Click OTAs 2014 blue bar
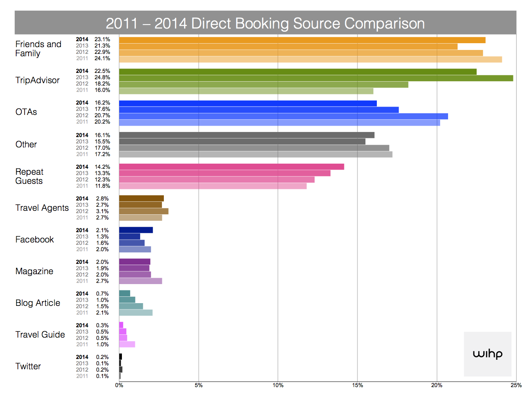Viewport: 532px width, 399px height. click(248, 103)
